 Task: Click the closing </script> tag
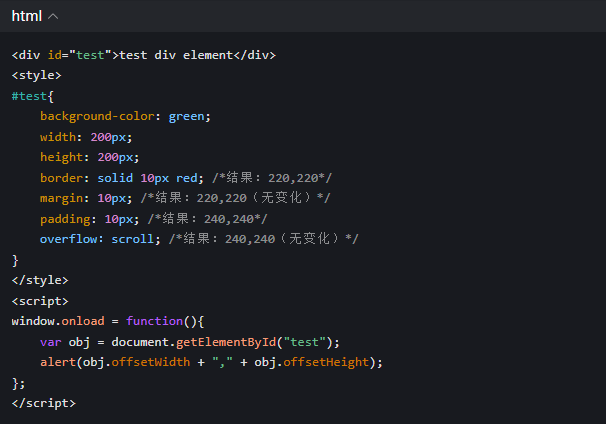[43, 403]
